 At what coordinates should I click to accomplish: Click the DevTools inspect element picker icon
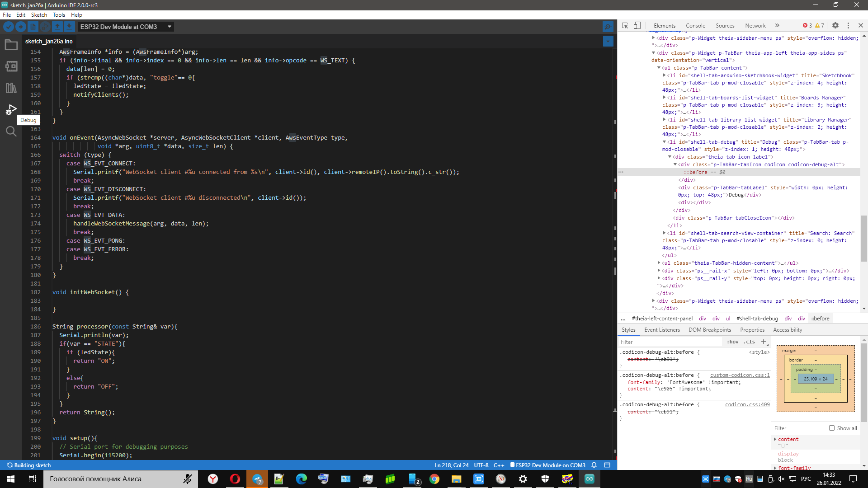[625, 26]
